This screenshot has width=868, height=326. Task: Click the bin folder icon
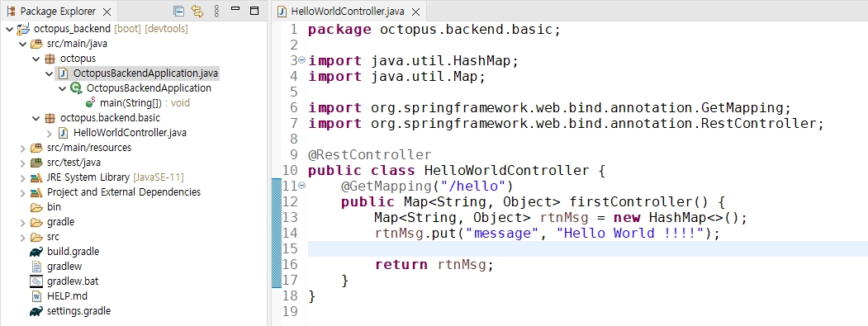[36, 207]
